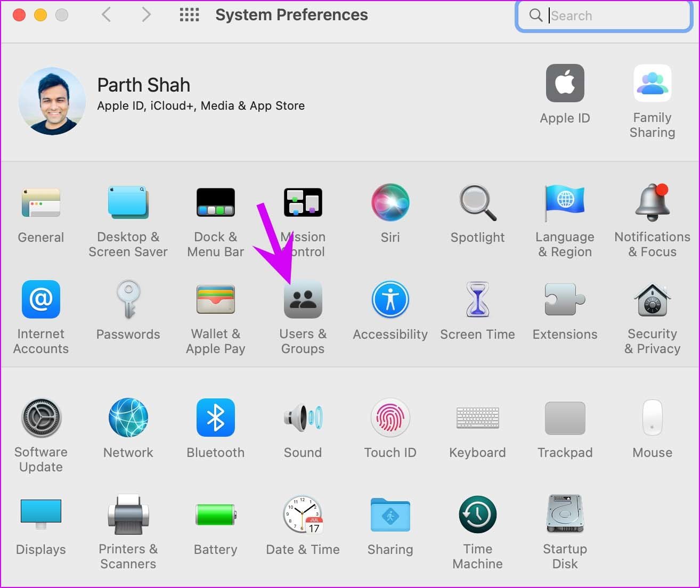The height and width of the screenshot is (588, 700).
Task: Open Dock & Menu Bar settings
Action: pos(215,203)
